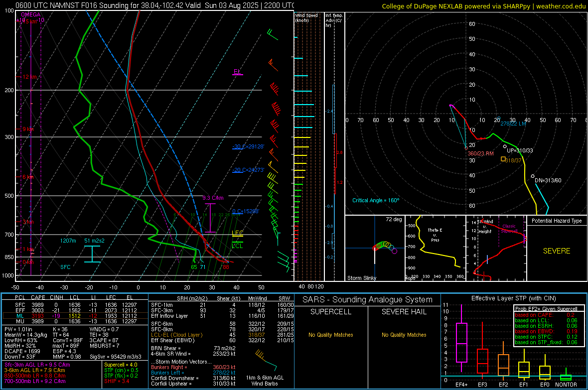
Task: Click 'Sfc-3km AGL LR = 9.5 C/km'
Action: click(x=37, y=365)
